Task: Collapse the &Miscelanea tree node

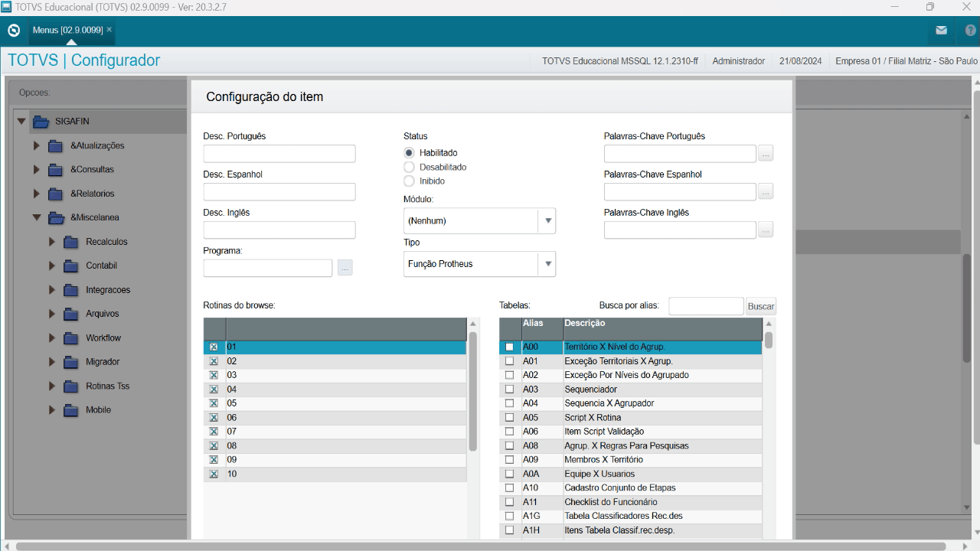Action: tap(36, 218)
